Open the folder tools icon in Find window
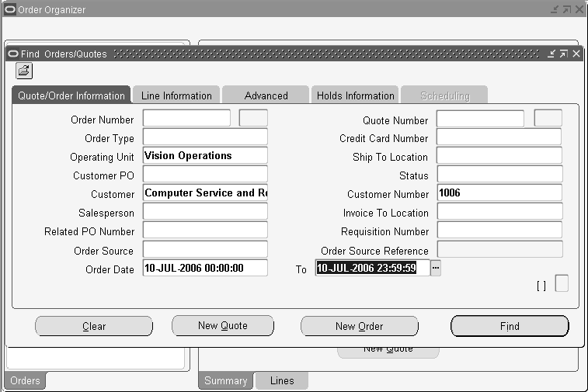The image size is (588, 392). [x=24, y=71]
